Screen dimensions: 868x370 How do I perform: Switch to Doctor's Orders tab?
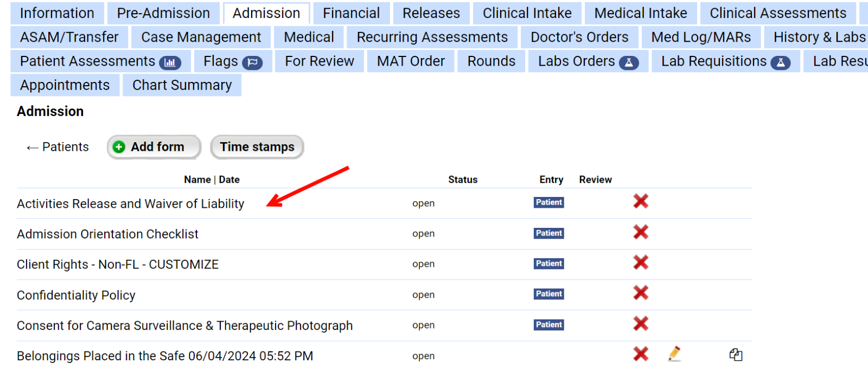(x=579, y=37)
